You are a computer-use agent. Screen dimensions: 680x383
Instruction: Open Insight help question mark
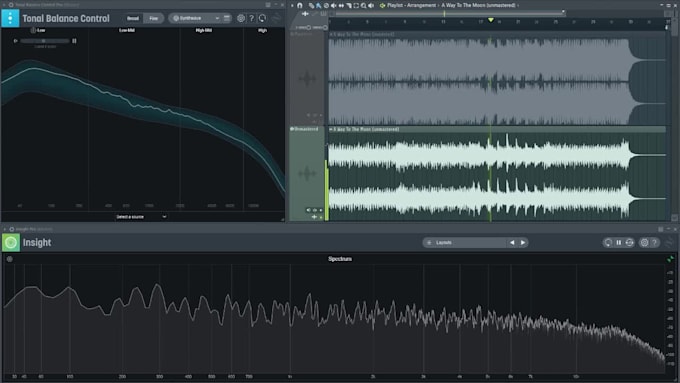pos(654,242)
